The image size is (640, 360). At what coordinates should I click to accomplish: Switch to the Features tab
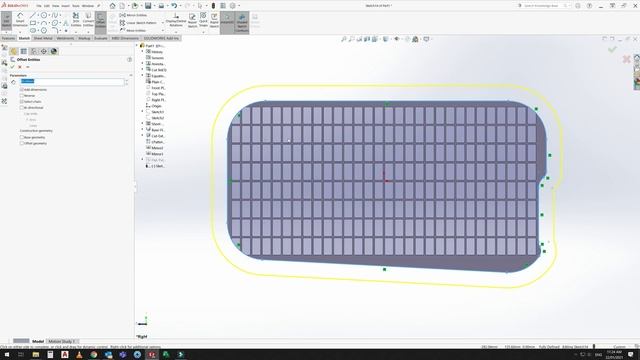[8, 38]
